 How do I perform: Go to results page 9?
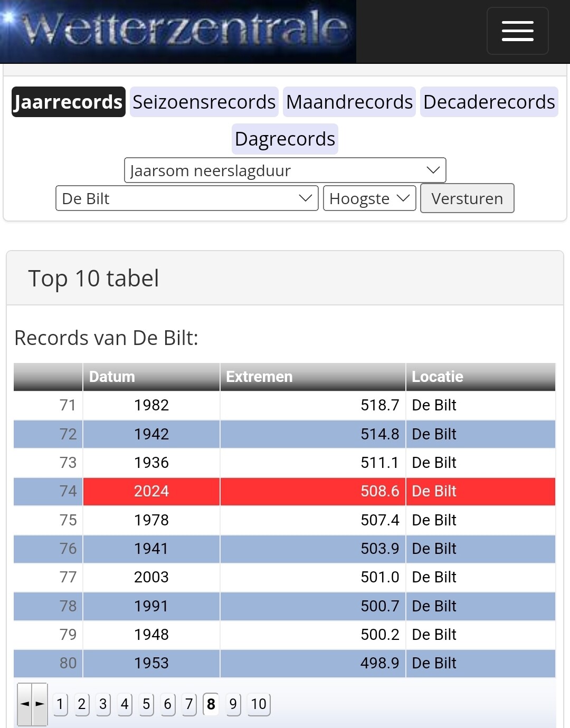(x=233, y=704)
